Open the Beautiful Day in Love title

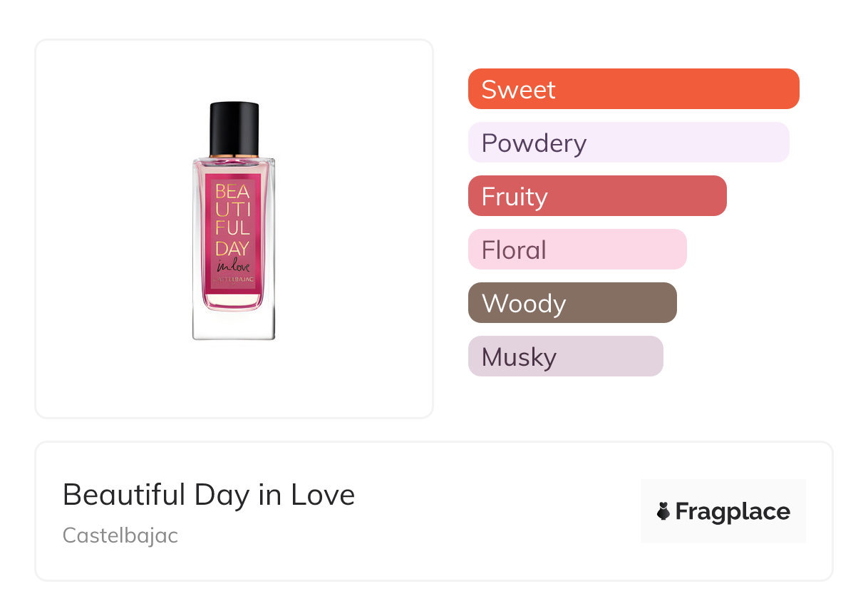208,494
